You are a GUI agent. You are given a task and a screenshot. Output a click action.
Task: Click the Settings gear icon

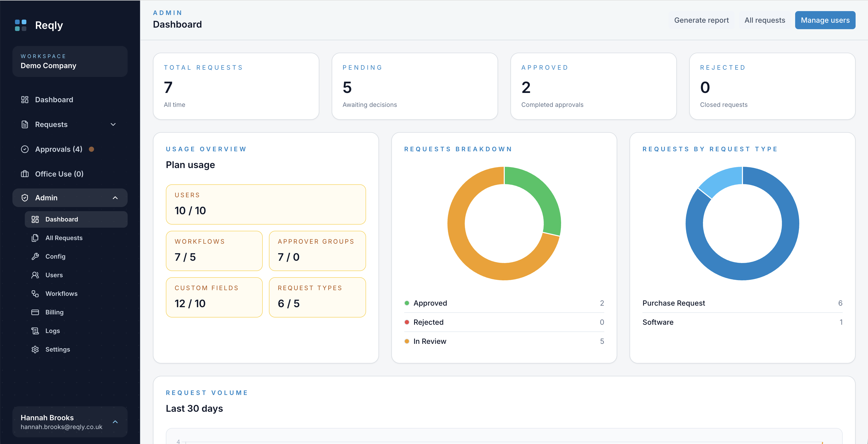pyautogui.click(x=35, y=350)
